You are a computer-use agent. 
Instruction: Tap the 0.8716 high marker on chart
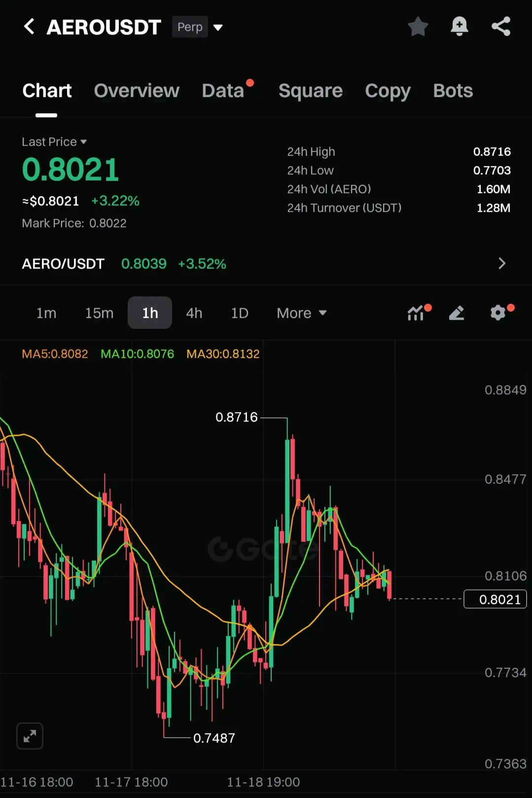(x=237, y=417)
